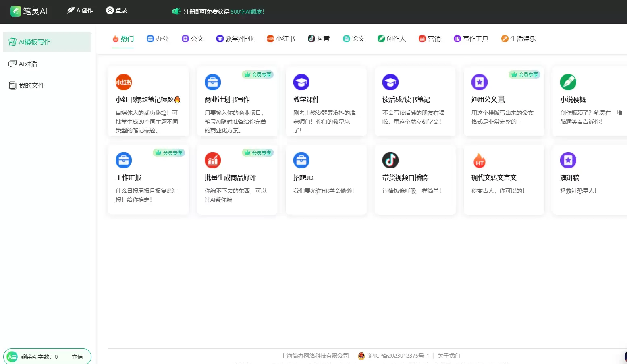The image size is (627, 364).
Task: Click the 我的文件 document icon
Action: [12, 85]
